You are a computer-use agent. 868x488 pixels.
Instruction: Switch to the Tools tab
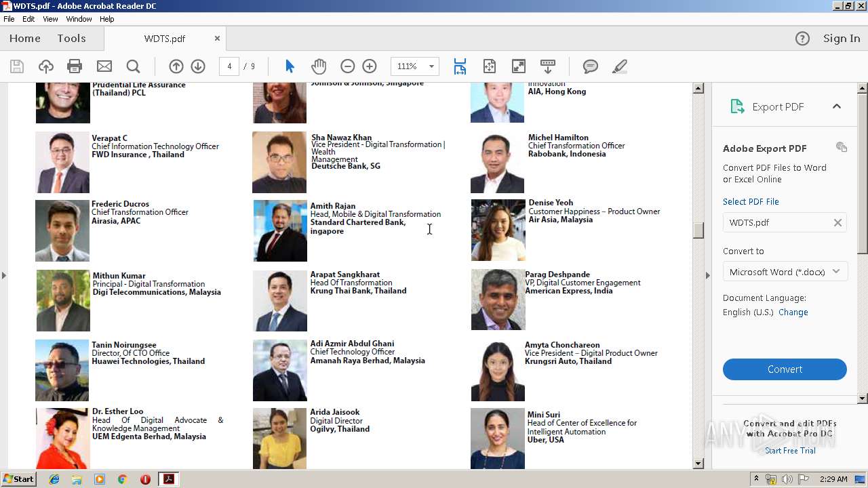click(71, 39)
